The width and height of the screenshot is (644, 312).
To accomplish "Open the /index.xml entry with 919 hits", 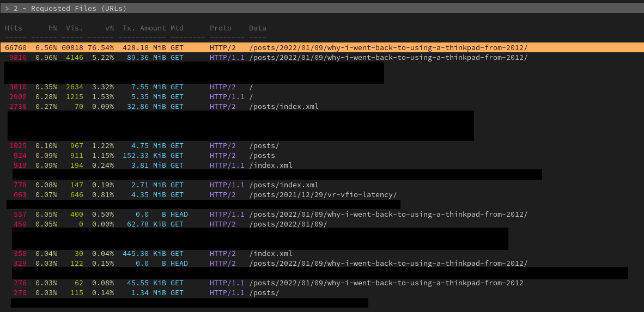I will (270, 165).
